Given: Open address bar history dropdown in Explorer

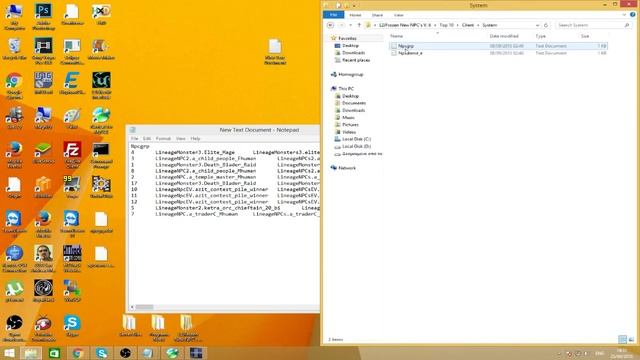Looking at the screenshot, I should pos(537,25).
